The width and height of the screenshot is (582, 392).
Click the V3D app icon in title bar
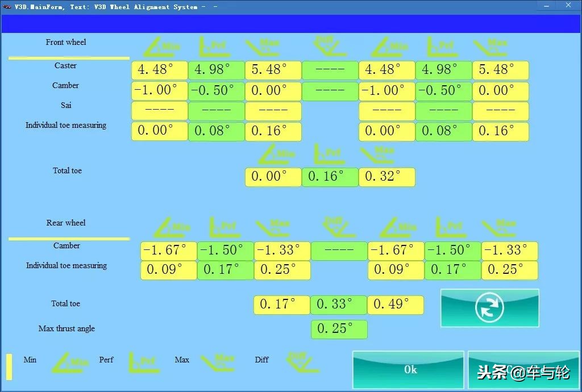pos(7,7)
